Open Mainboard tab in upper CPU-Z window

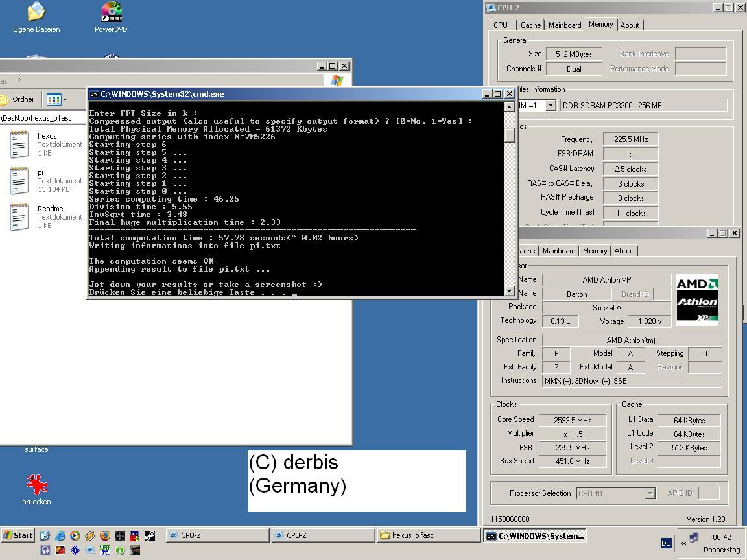click(565, 25)
